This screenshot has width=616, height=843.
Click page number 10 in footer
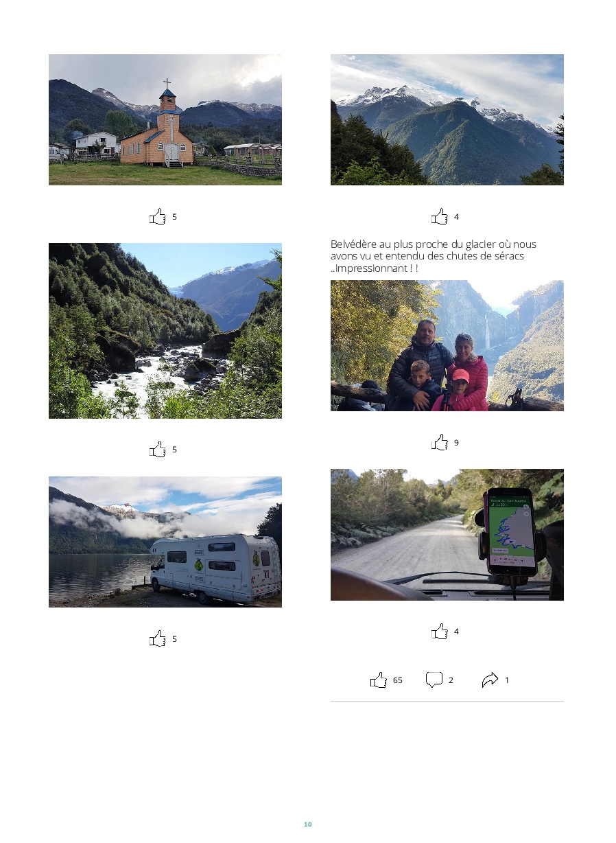[308, 824]
